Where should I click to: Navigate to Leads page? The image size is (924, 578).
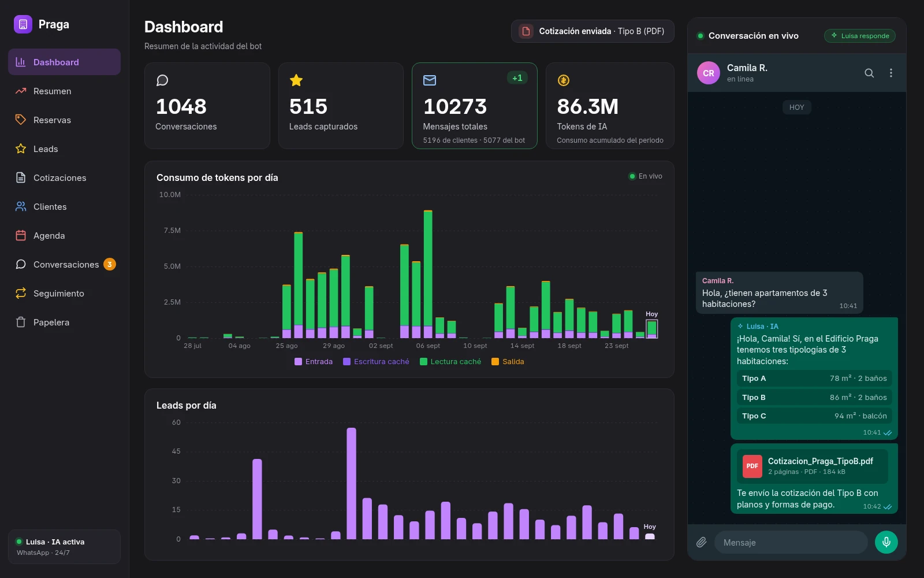64,149
